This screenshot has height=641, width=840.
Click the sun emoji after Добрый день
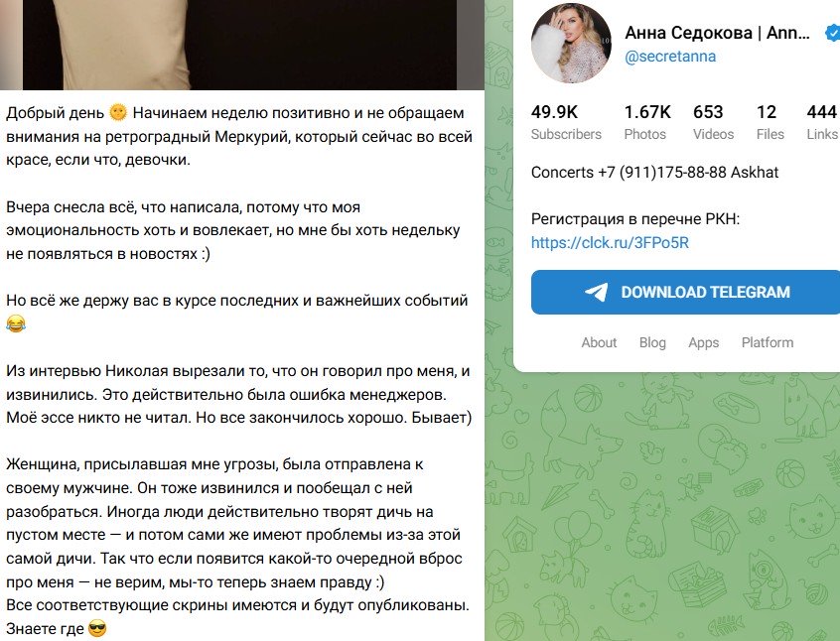pos(118,112)
